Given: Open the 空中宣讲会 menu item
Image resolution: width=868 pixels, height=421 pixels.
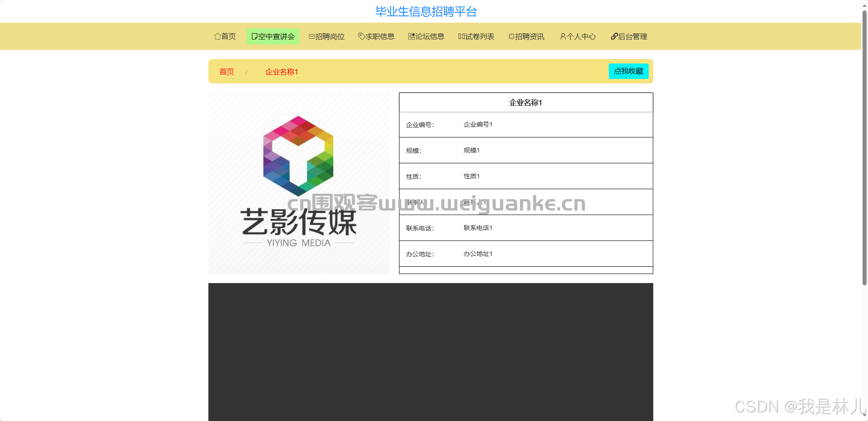Looking at the screenshot, I should [x=273, y=36].
